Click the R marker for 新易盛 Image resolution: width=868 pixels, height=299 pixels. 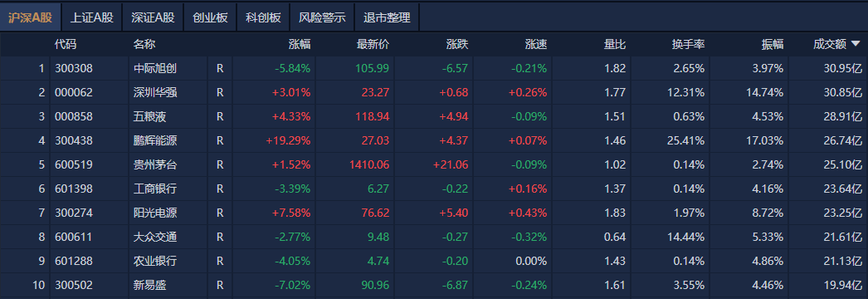click(221, 285)
